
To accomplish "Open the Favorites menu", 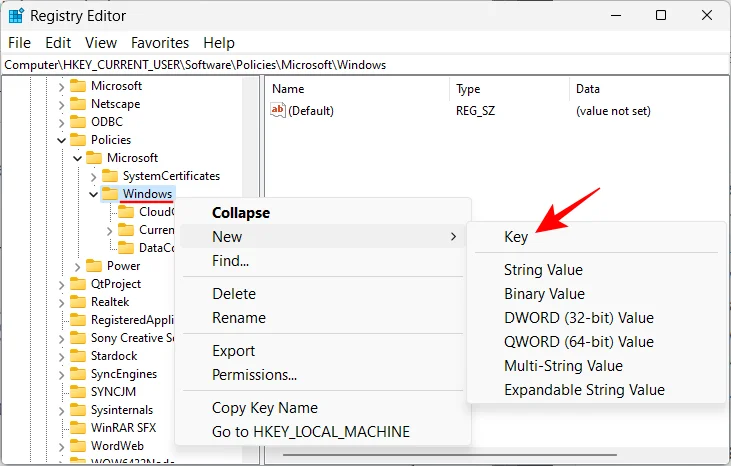I will 160,43.
